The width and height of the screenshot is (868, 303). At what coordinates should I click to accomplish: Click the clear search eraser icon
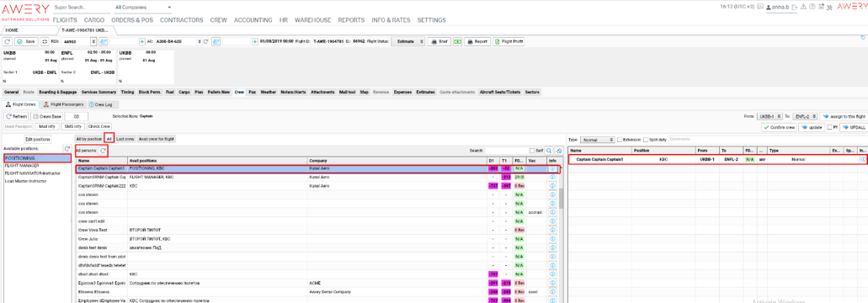pyautogui.click(x=559, y=151)
